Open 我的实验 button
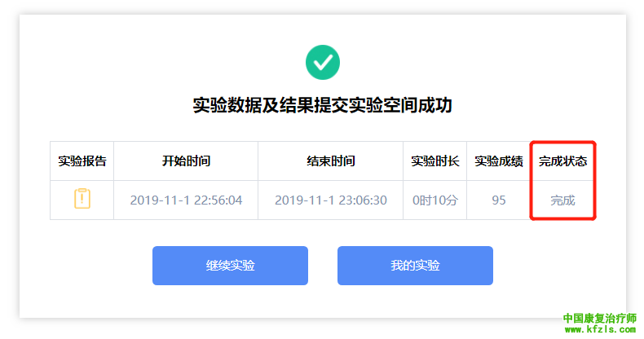The width and height of the screenshot is (644, 339). click(x=415, y=266)
